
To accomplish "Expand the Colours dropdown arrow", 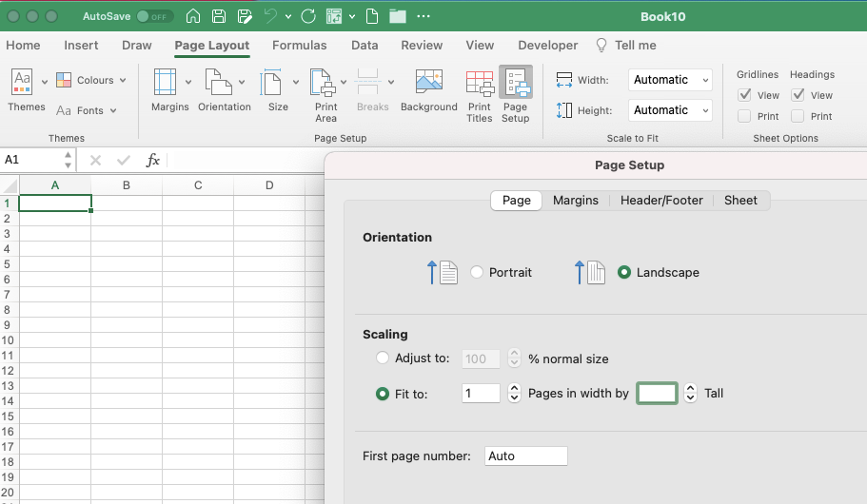I will [x=123, y=80].
